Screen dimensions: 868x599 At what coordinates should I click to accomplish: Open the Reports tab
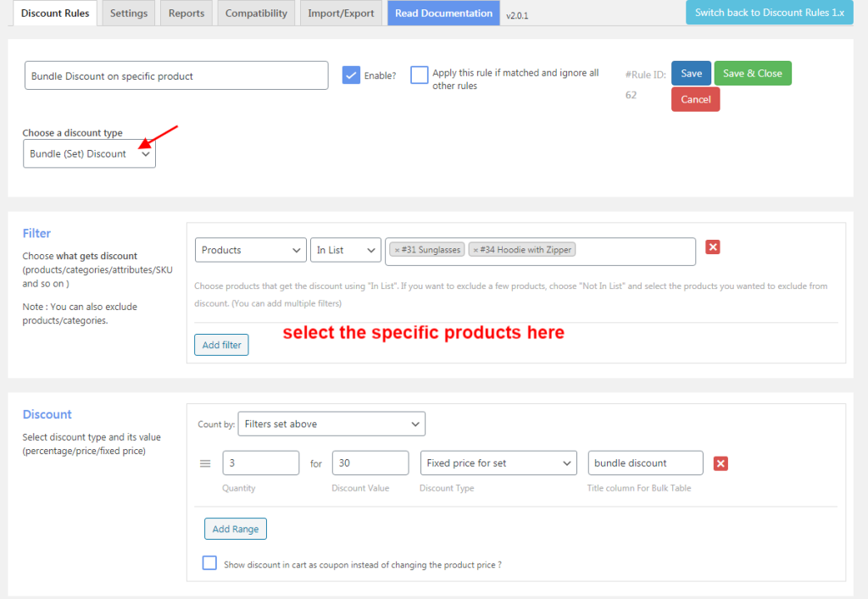coord(186,13)
